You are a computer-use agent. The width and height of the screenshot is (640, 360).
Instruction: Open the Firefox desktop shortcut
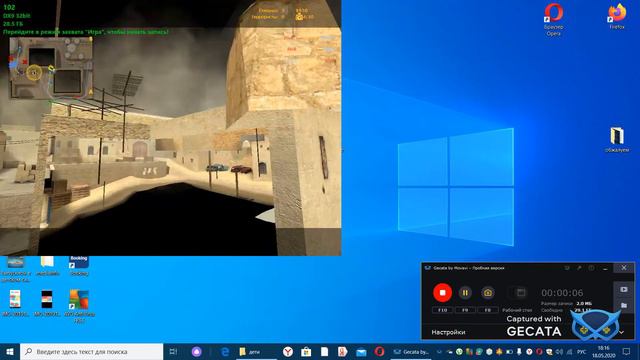(617, 16)
